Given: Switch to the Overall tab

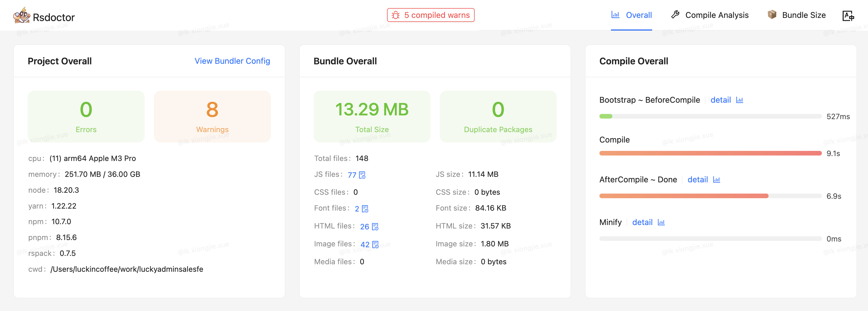Looking at the screenshot, I should click(x=631, y=15).
